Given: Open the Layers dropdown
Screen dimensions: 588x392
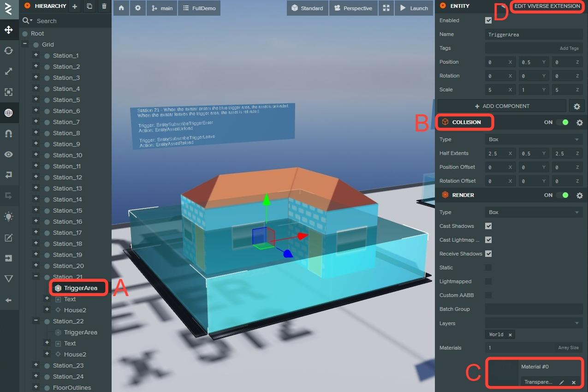Looking at the screenshot, I should (x=533, y=323).
